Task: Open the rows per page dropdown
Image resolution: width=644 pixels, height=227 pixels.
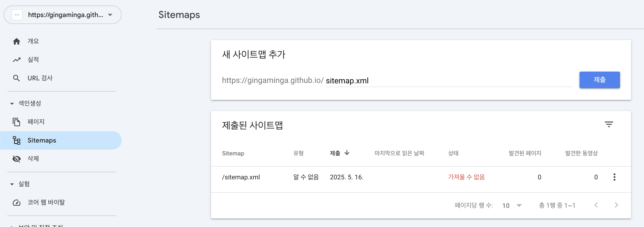Action: coord(512,206)
